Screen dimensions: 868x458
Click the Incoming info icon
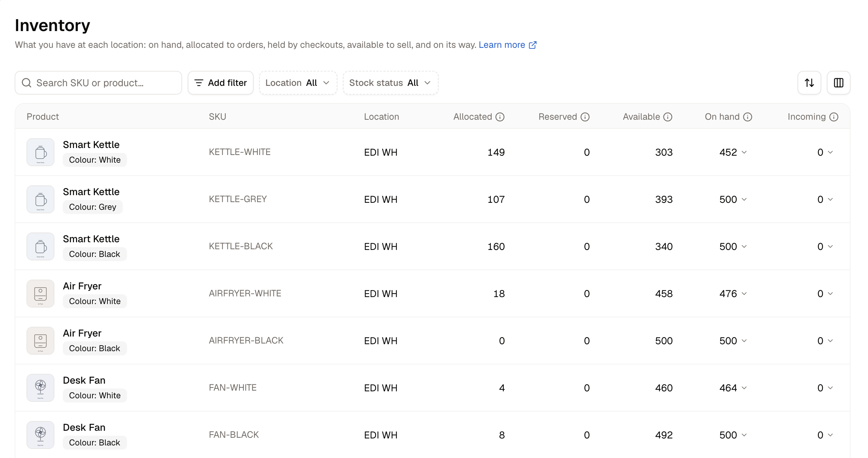pyautogui.click(x=834, y=117)
